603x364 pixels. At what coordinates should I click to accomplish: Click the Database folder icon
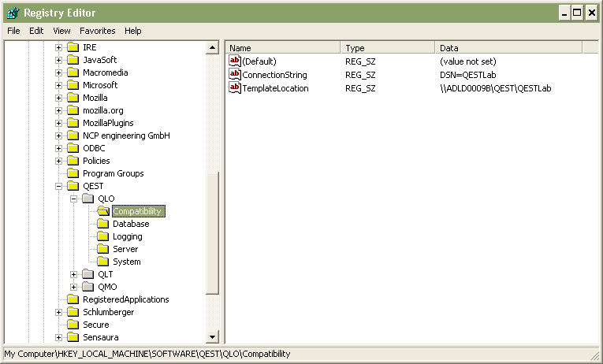(102, 224)
